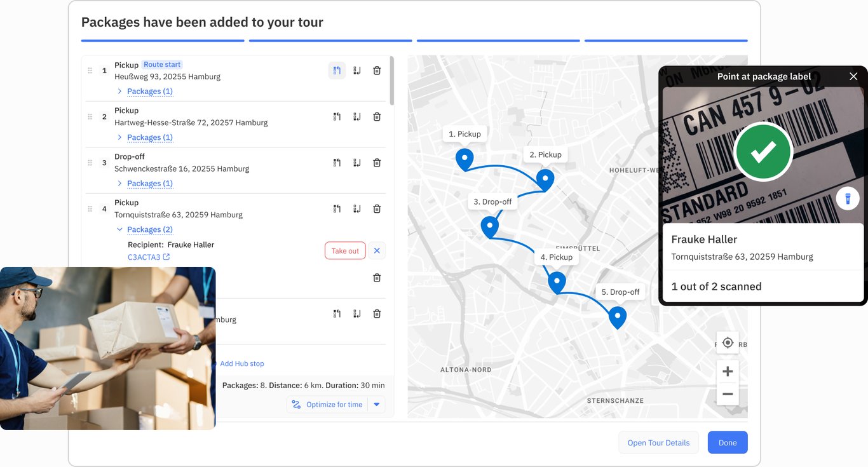The width and height of the screenshot is (868, 467).
Task: Dismiss Frauke Haller package with the X button
Action: click(377, 251)
